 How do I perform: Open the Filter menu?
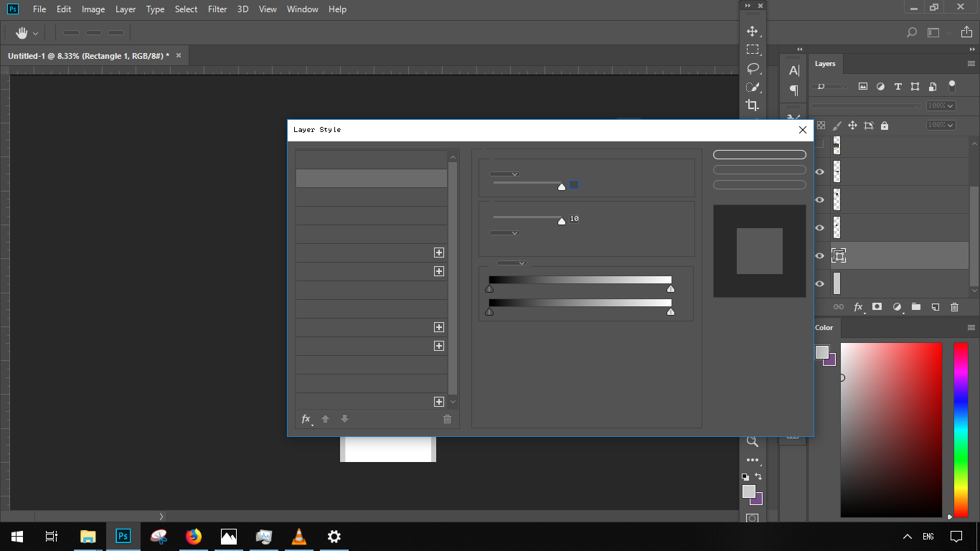click(x=217, y=9)
